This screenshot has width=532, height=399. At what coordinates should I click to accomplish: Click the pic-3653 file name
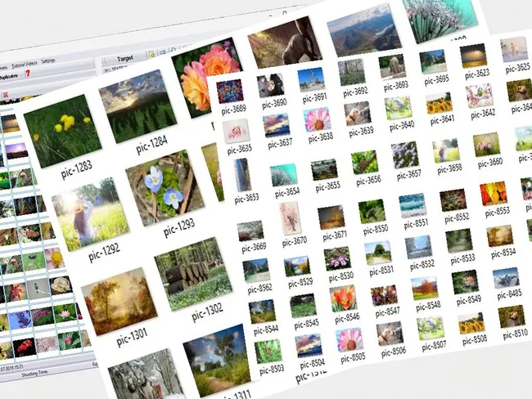pyautogui.click(x=246, y=199)
